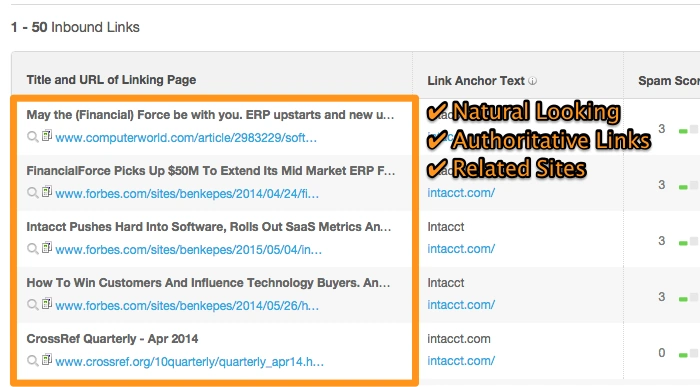Click spam score 3 in How To Win Customers row
The width and height of the screenshot is (700, 387).
[x=662, y=297]
